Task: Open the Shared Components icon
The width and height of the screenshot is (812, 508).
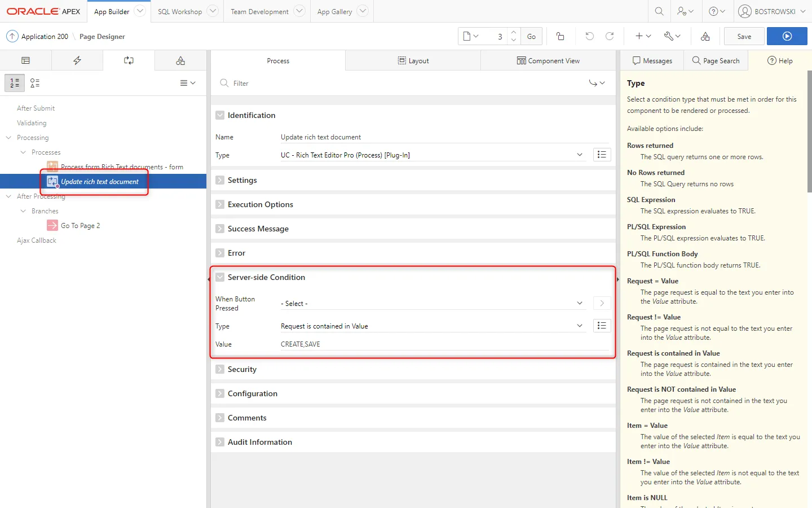Action: coord(705,36)
